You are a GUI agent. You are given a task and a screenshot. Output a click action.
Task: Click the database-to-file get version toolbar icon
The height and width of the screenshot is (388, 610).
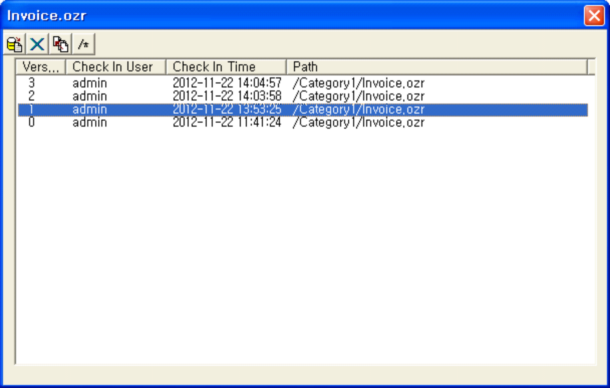(14, 44)
